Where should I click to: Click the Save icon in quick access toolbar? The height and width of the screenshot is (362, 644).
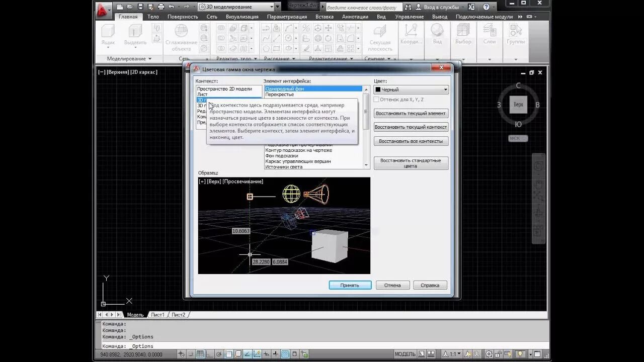[x=140, y=7]
